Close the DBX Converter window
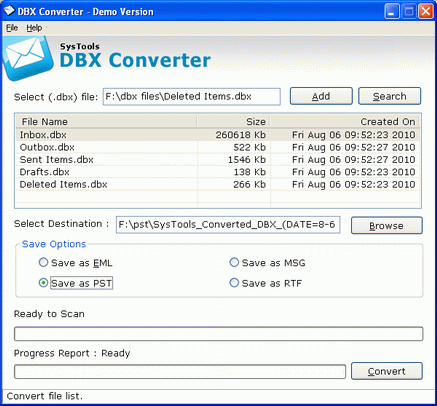Viewport: 437px width, 406px height. pos(426,11)
